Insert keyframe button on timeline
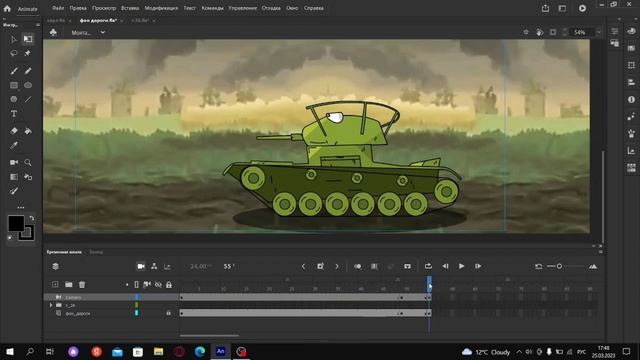 [320, 266]
